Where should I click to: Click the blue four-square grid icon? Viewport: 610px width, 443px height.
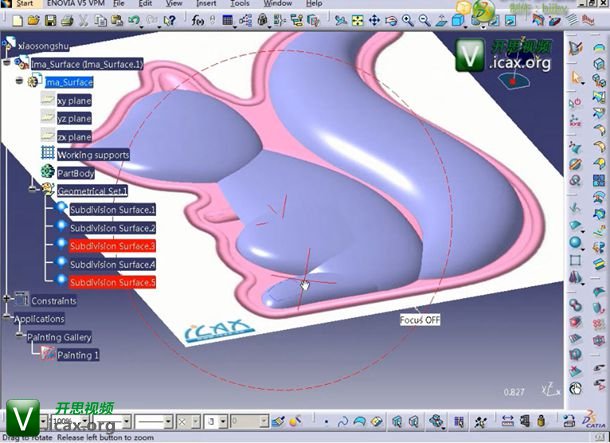[x=599, y=180]
